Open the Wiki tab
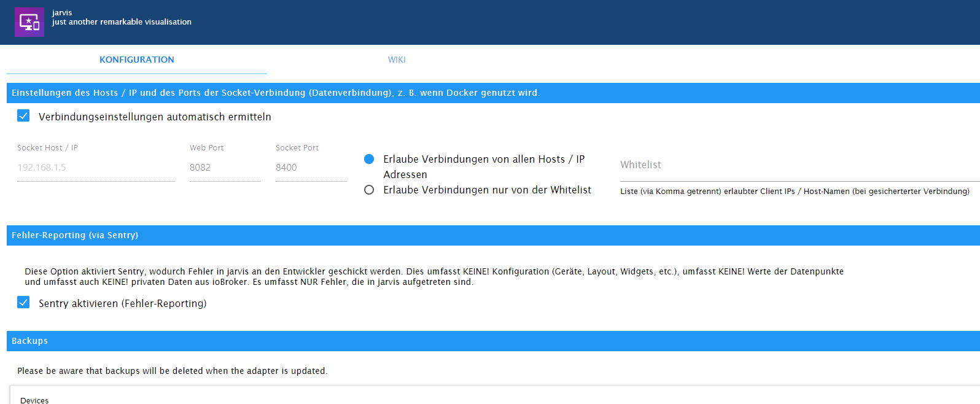This screenshot has height=404, width=980. click(x=397, y=60)
